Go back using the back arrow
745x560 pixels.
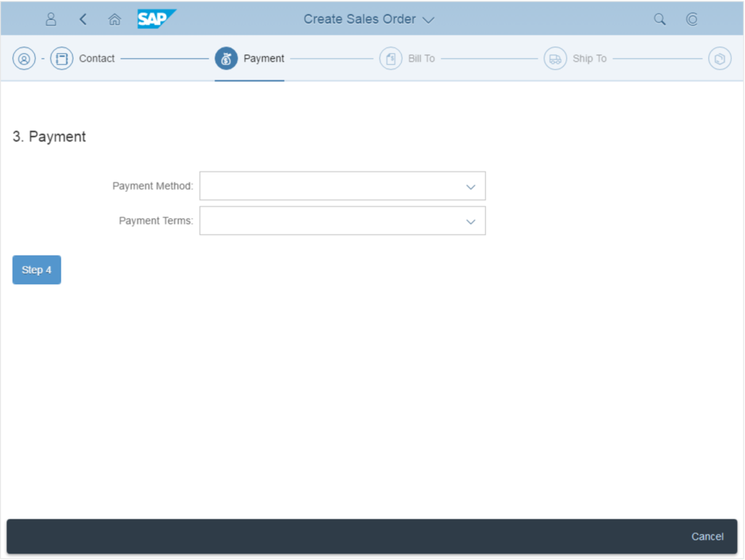(83, 20)
